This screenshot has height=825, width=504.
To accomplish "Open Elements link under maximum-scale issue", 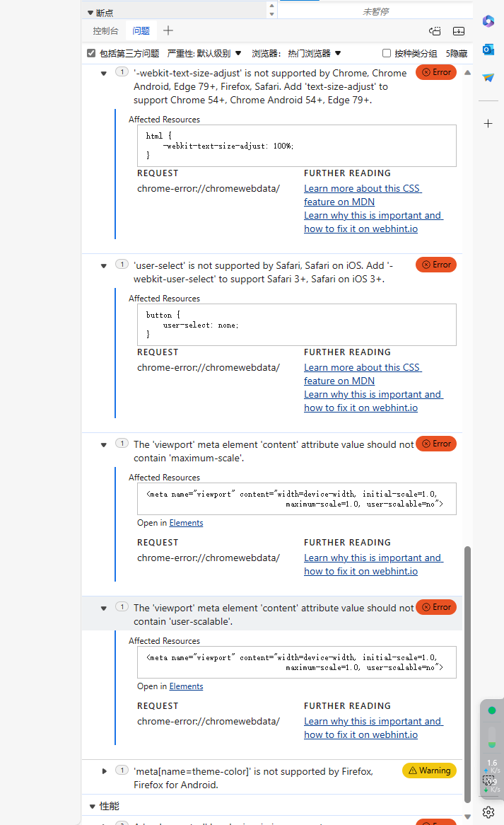I will pos(186,523).
